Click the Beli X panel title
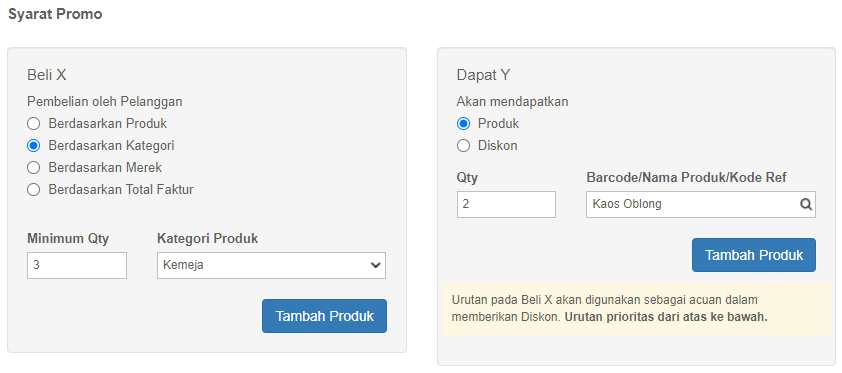The image size is (842, 373). [47, 75]
